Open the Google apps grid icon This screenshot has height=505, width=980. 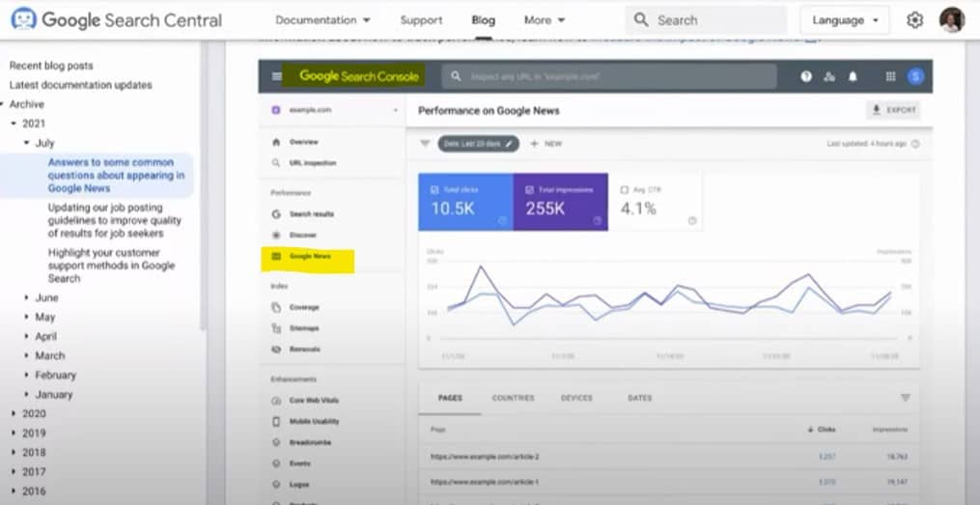tap(890, 76)
